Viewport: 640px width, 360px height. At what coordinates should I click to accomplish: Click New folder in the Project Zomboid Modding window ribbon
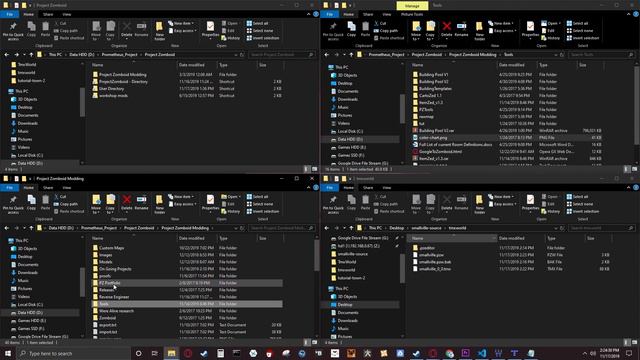pyautogui.click(x=160, y=204)
